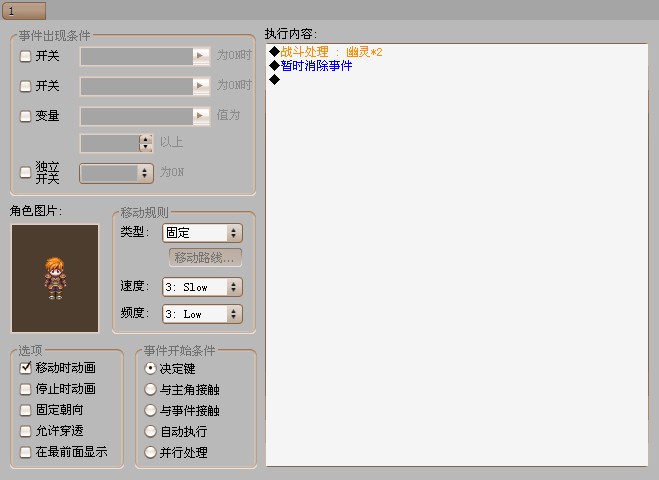Click the first 开关 switch name field

(137, 56)
